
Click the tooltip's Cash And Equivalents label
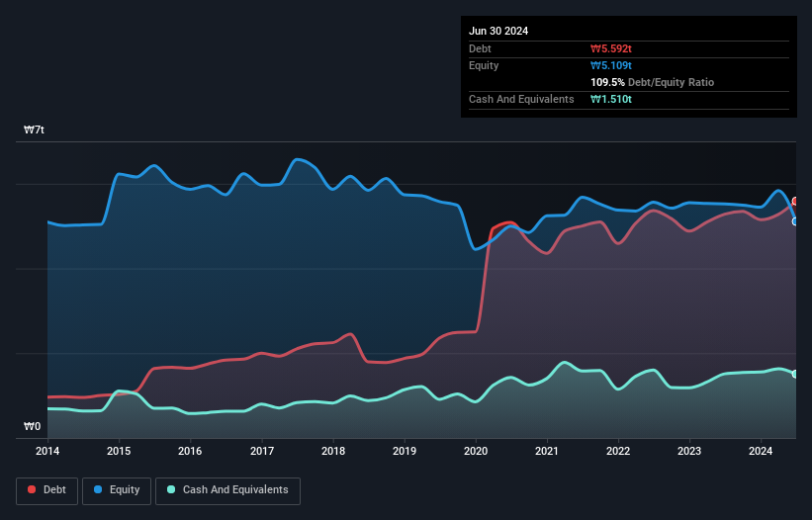[521, 99]
